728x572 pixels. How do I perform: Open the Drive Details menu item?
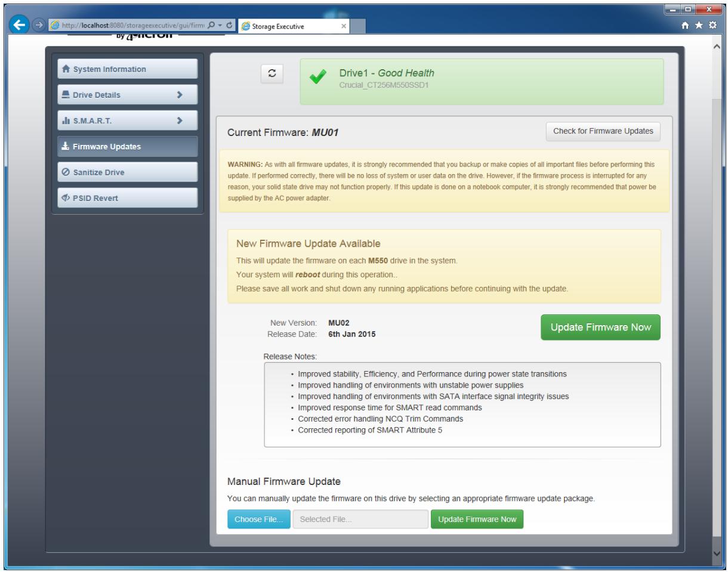click(x=127, y=94)
